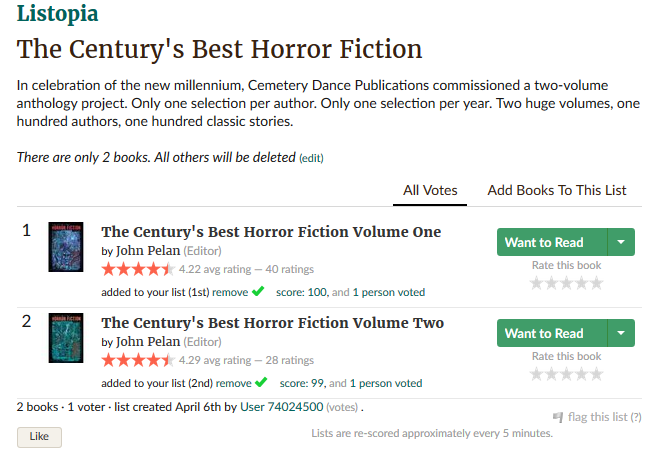Switch to All Votes tab

click(x=430, y=190)
